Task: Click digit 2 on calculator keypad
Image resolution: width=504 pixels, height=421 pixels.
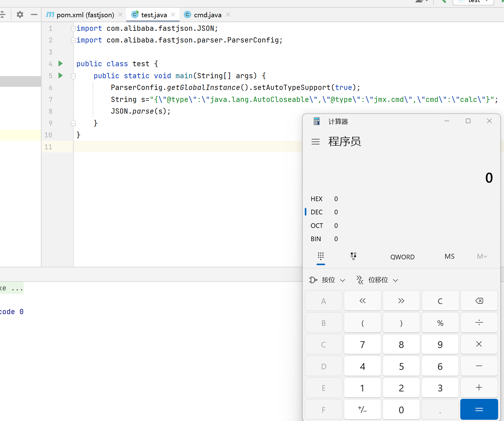Action: tap(401, 388)
